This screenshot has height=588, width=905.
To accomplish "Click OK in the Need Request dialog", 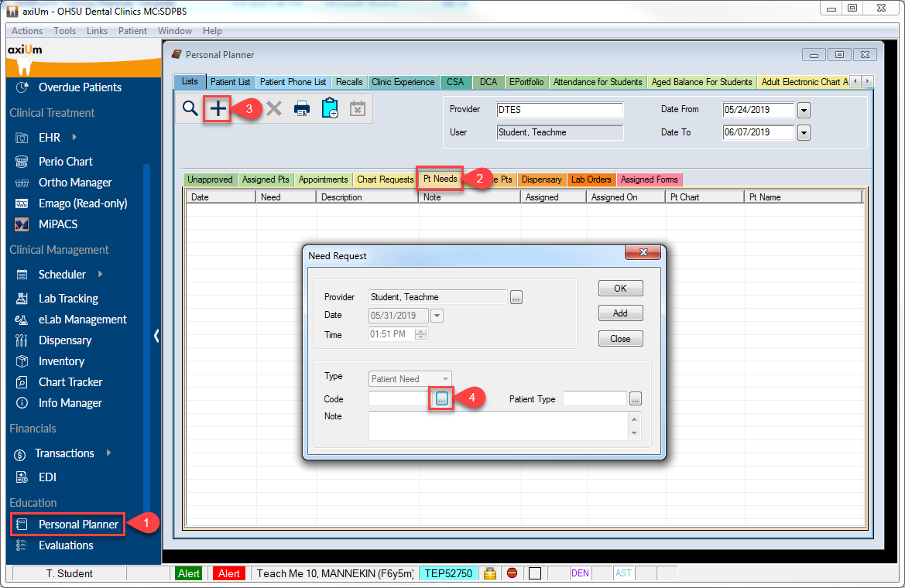I will pyautogui.click(x=620, y=289).
